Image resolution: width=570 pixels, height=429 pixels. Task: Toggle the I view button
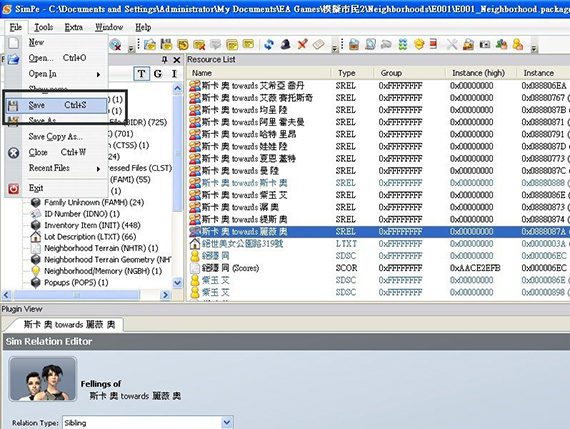click(174, 74)
